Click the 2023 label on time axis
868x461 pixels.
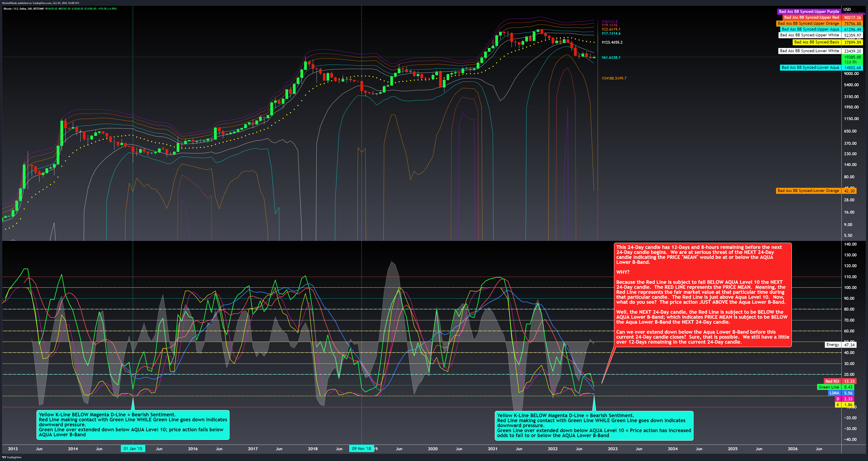coord(613,449)
